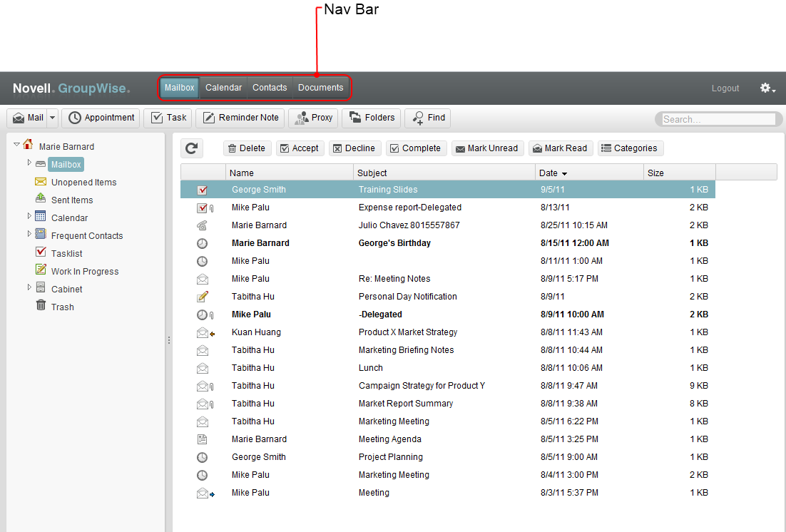This screenshot has width=786, height=532.
Task: Open the Categories menu
Action: [x=630, y=148]
